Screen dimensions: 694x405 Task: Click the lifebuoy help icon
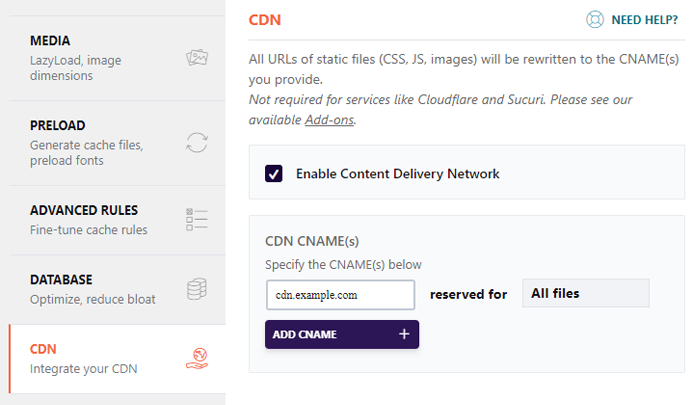pyautogui.click(x=595, y=19)
